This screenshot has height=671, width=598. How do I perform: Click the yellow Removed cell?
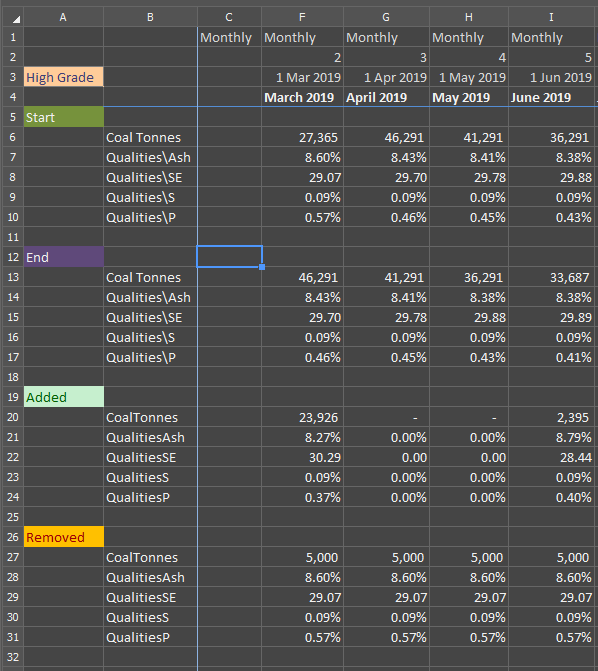coord(63,537)
